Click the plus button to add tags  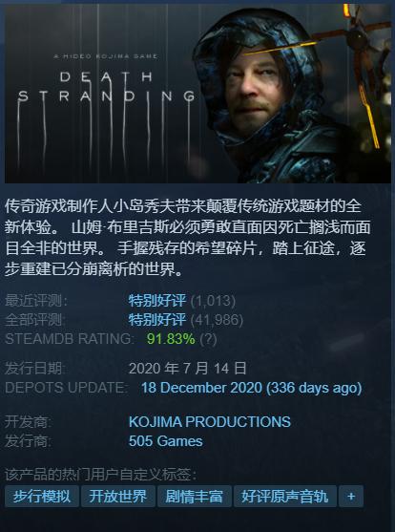tap(351, 497)
